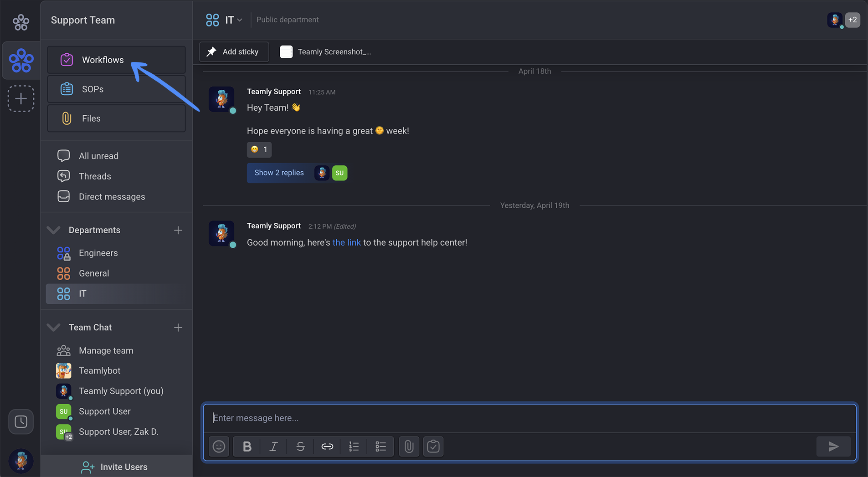Click Teamly Support name on 2:12 PM message

(x=273, y=226)
